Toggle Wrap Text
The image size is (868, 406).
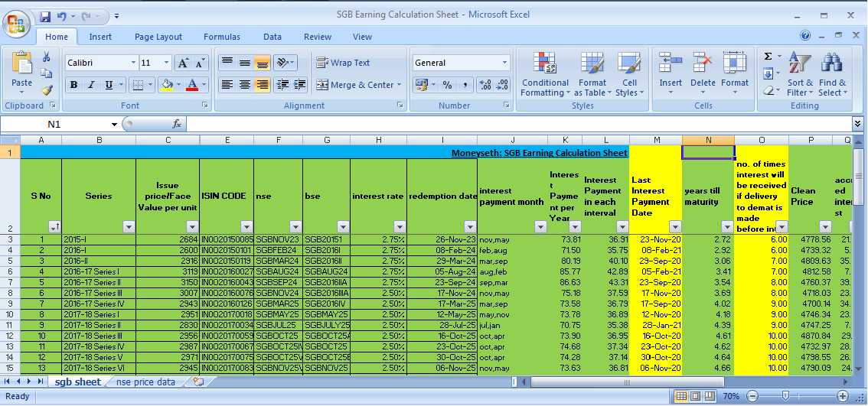(x=343, y=63)
